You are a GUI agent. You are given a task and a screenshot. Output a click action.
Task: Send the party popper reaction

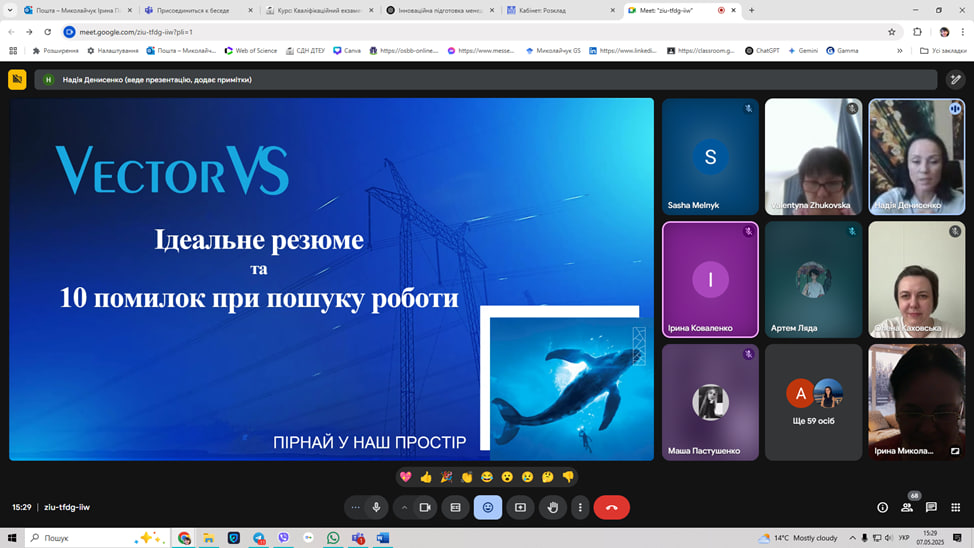tap(446, 477)
